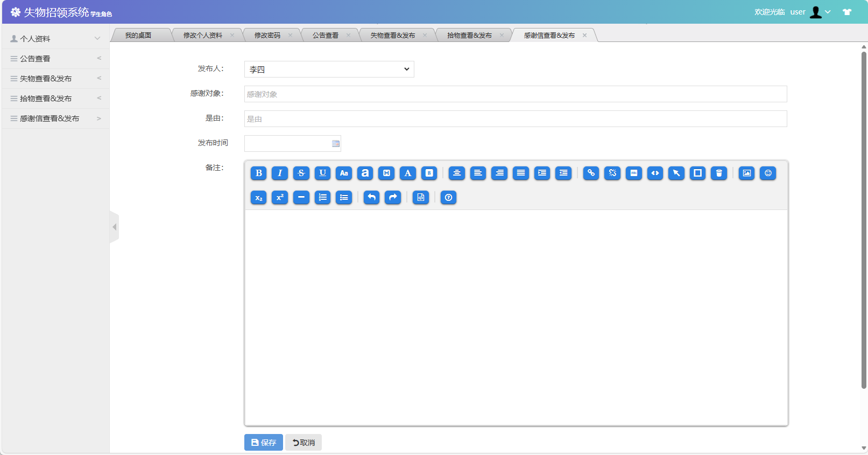Open the user account dropdown arrow
The image size is (868, 455).
(828, 12)
